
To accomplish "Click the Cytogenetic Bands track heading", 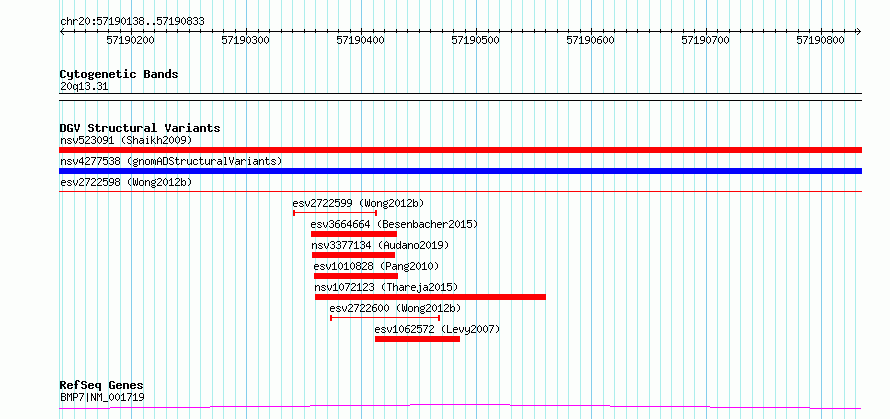I will tap(119, 74).
